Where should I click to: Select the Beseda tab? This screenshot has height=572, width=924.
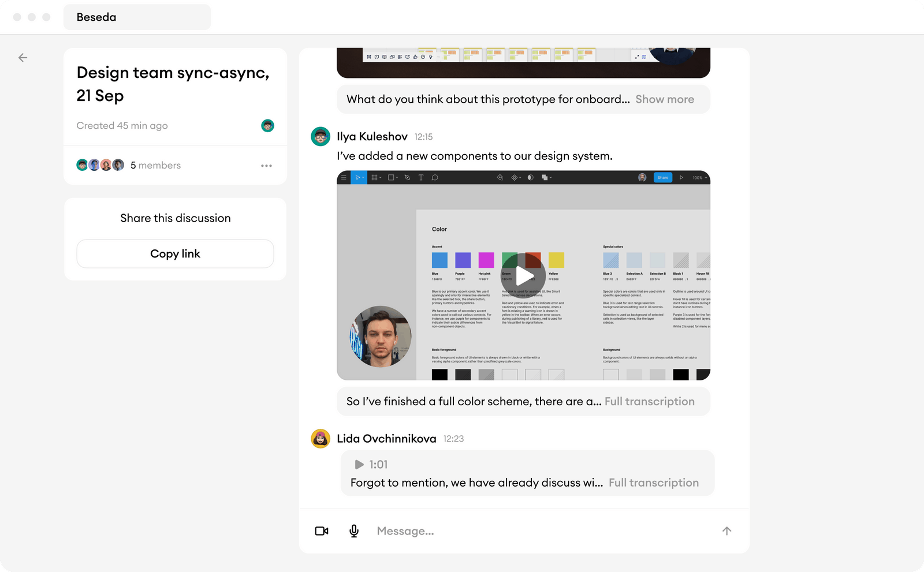(137, 17)
